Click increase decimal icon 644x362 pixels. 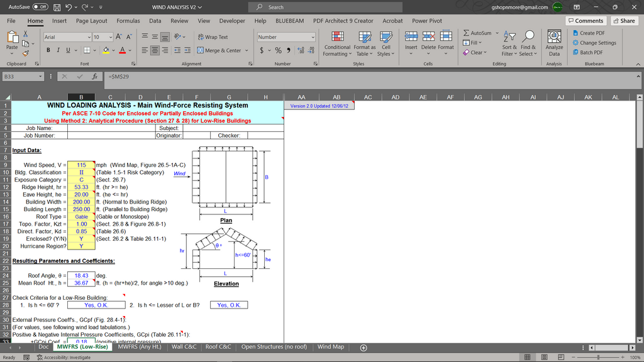[x=301, y=50]
